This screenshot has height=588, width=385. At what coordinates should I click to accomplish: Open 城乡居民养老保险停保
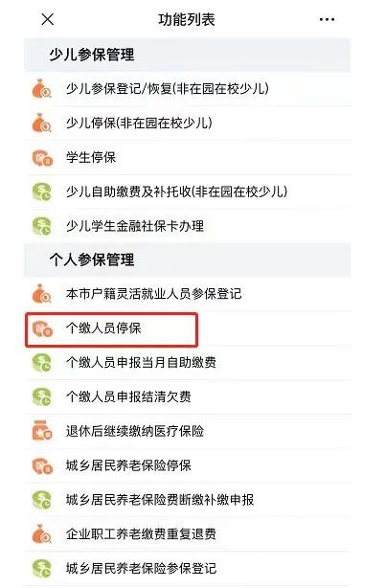188,465
